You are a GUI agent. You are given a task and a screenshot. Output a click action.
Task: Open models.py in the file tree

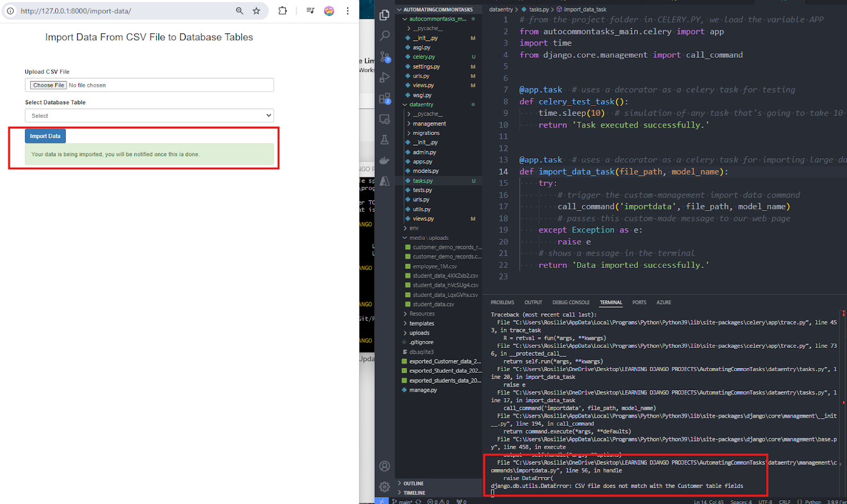pyautogui.click(x=426, y=171)
